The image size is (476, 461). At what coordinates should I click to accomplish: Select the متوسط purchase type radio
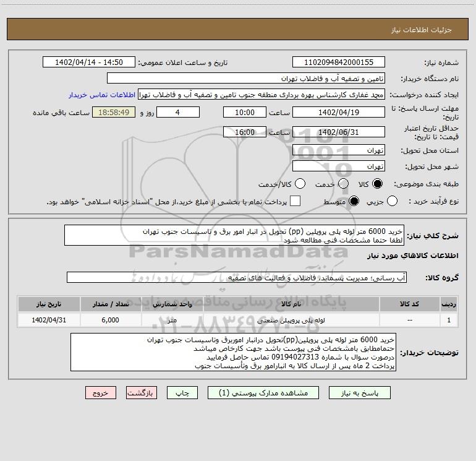point(354,201)
